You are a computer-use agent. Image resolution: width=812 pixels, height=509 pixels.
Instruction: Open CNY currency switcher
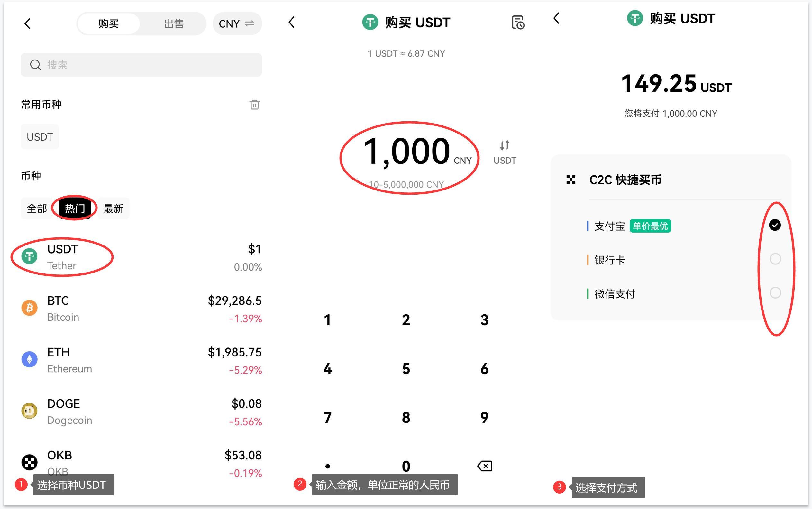(237, 23)
